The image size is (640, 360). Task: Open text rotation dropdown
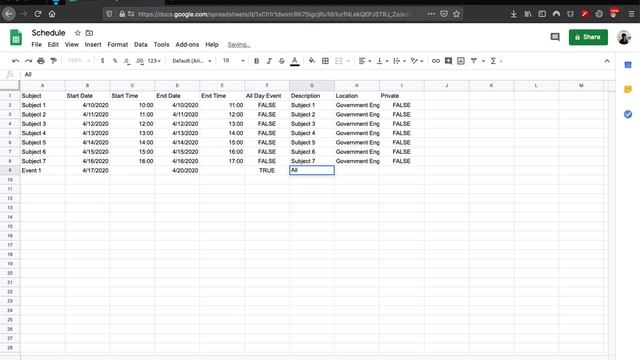416,61
